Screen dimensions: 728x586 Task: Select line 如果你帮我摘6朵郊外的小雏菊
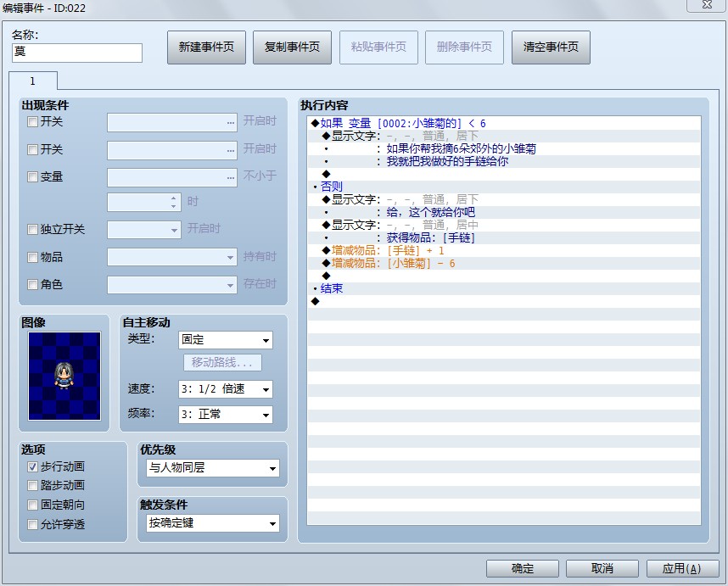coord(504,148)
